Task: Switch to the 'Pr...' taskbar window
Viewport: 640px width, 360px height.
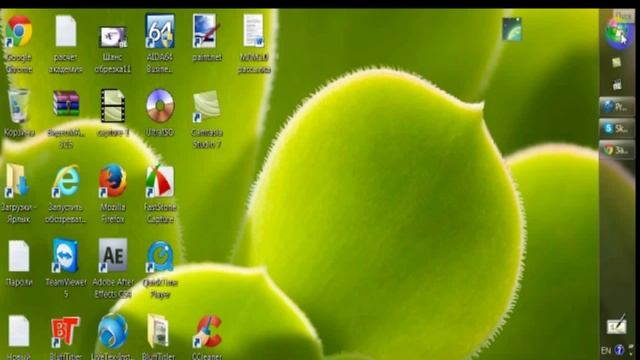Action: (617, 107)
